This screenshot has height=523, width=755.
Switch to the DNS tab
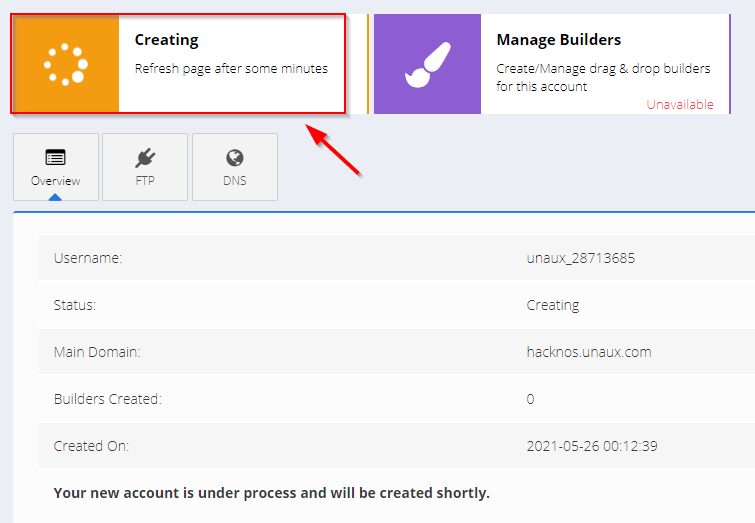(235, 167)
